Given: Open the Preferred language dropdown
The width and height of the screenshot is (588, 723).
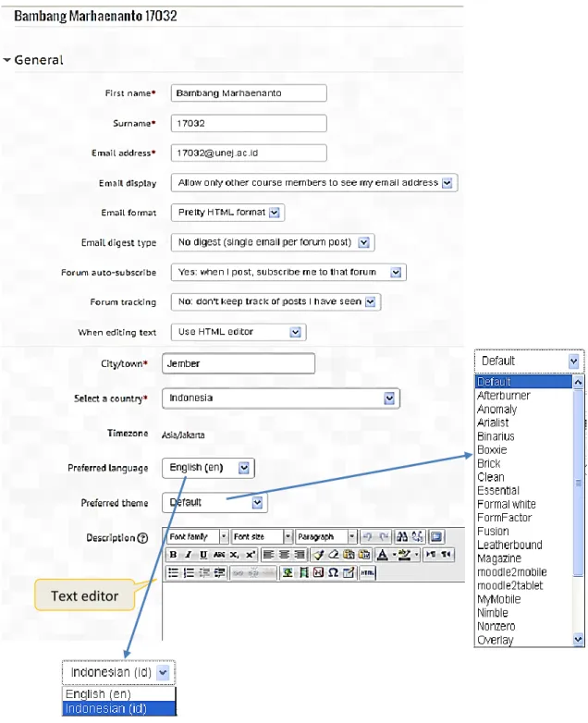Looking at the screenshot, I should coord(208,468).
